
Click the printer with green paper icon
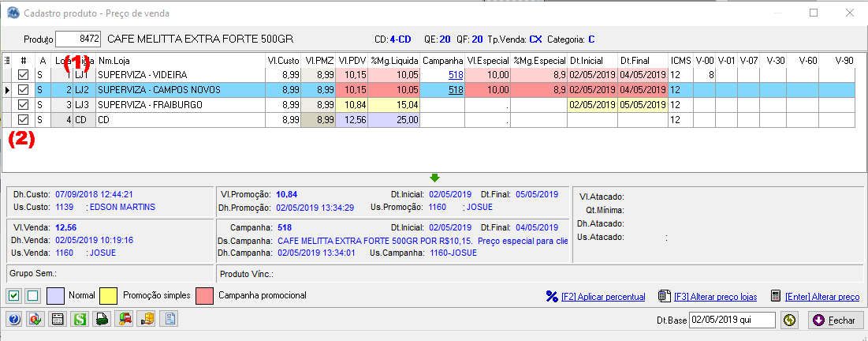[x=101, y=320]
